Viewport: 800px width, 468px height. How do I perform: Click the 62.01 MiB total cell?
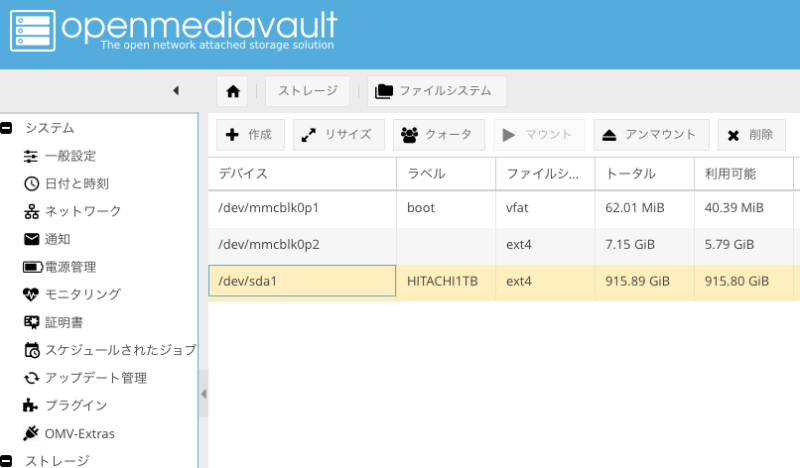coord(644,208)
